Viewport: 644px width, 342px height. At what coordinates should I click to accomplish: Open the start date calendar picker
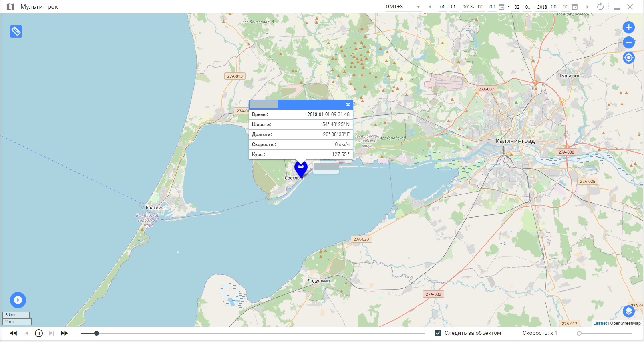501,7
